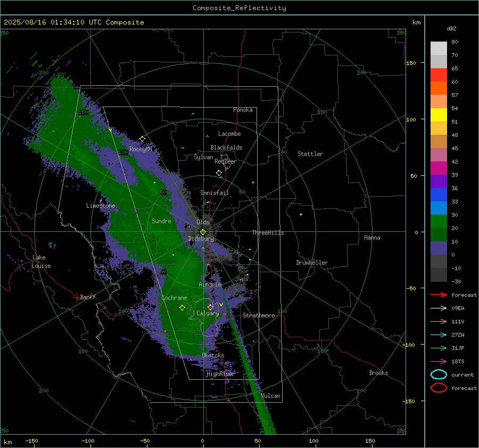
Task: Click the 54 dBZ yellow color swatch
Action: pyautogui.click(x=439, y=115)
